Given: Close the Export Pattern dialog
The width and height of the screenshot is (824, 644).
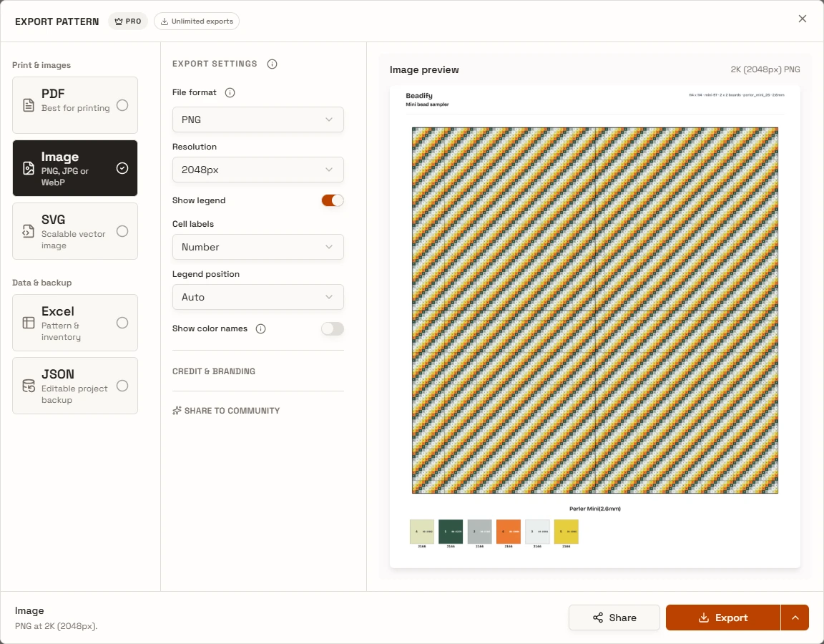Looking at the screenshot, I should click(x=802, y=19).
